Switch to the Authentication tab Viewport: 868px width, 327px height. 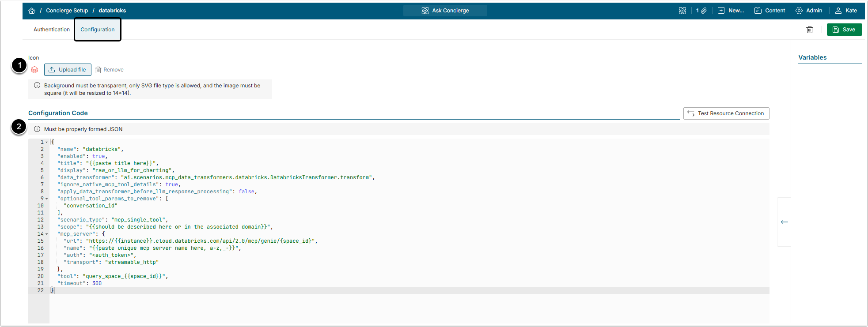(52, 30)
